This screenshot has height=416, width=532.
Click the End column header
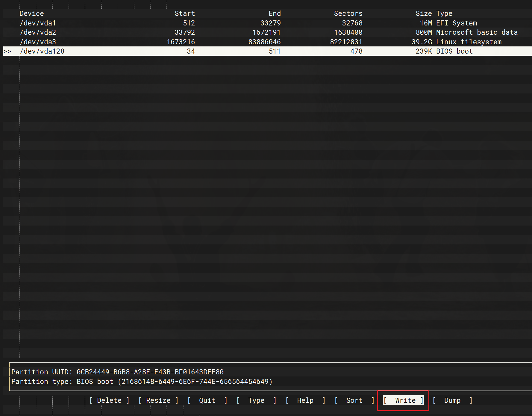coord(275,13)
